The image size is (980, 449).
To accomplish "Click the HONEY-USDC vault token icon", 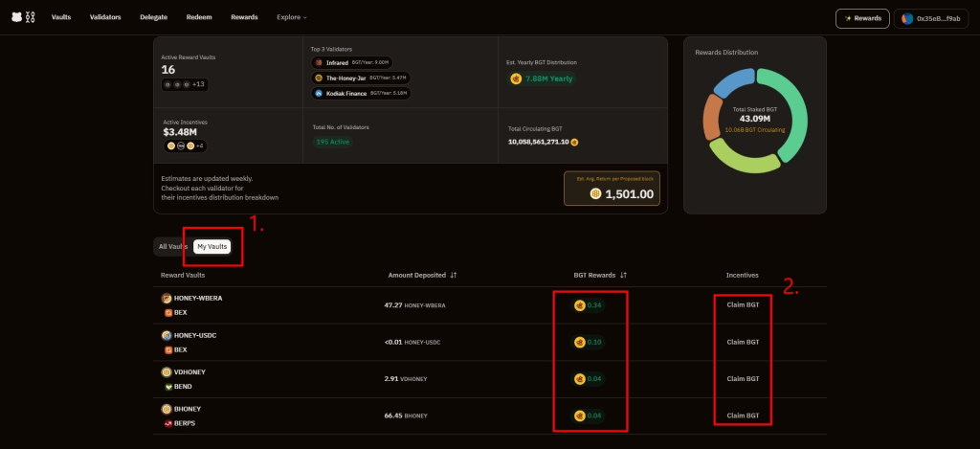I will (167, 335).
